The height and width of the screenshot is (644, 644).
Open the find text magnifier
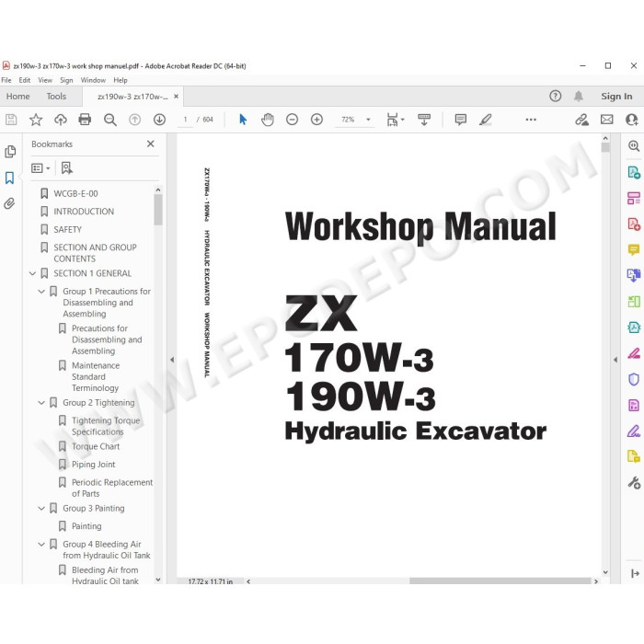(x=110, y=120)
